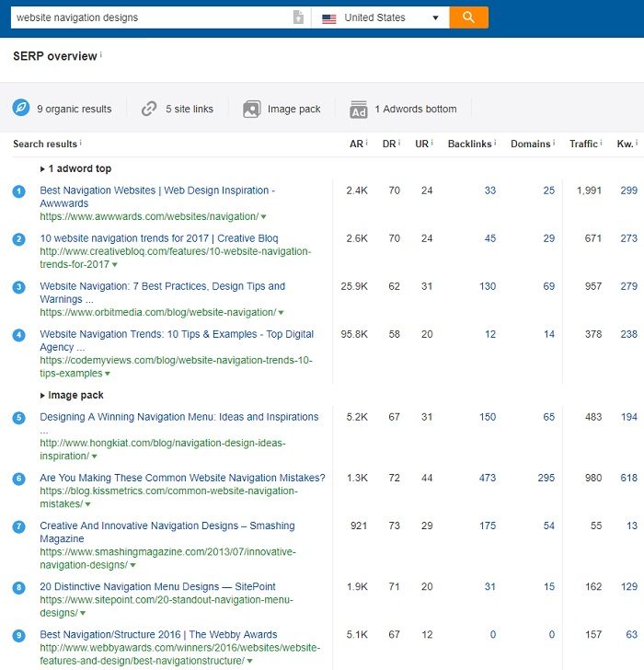
Task: Click backlinks value 33 for Awwwards
Action: click(490, 191)
